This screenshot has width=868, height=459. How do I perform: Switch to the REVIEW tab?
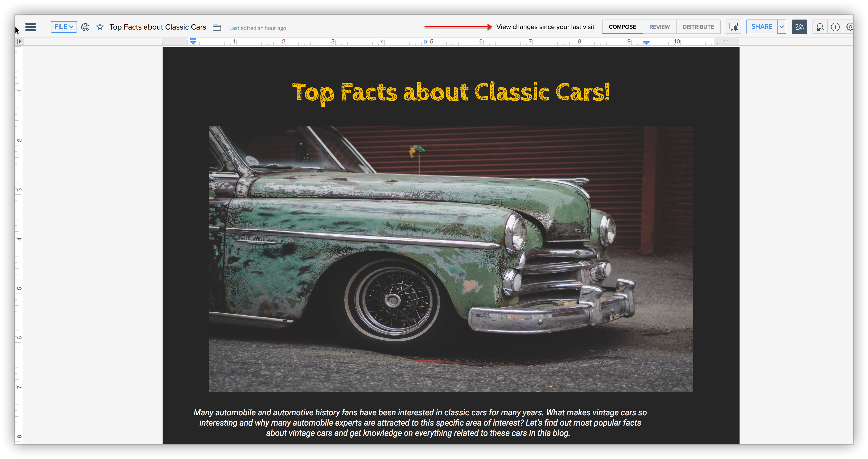pos(659,27)
